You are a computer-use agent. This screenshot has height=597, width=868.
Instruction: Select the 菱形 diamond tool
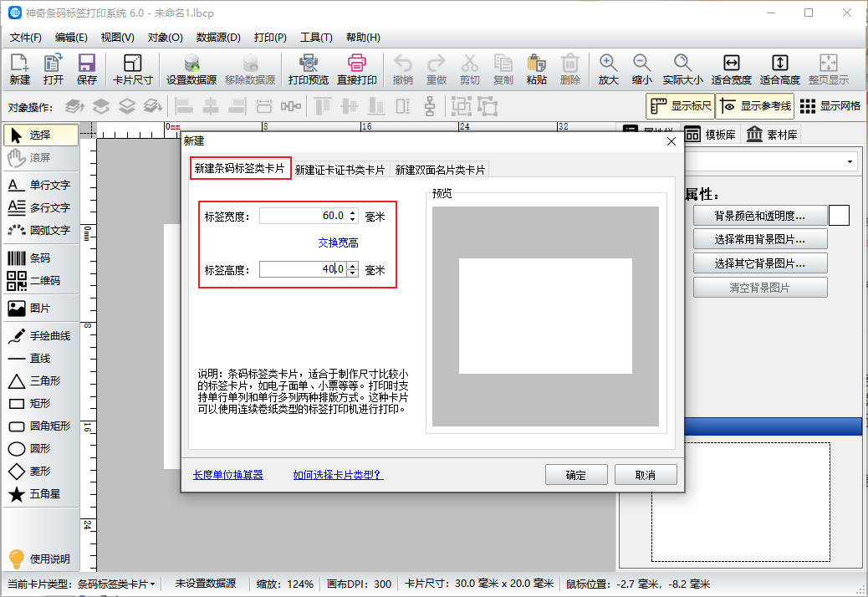tap(41, 472)
